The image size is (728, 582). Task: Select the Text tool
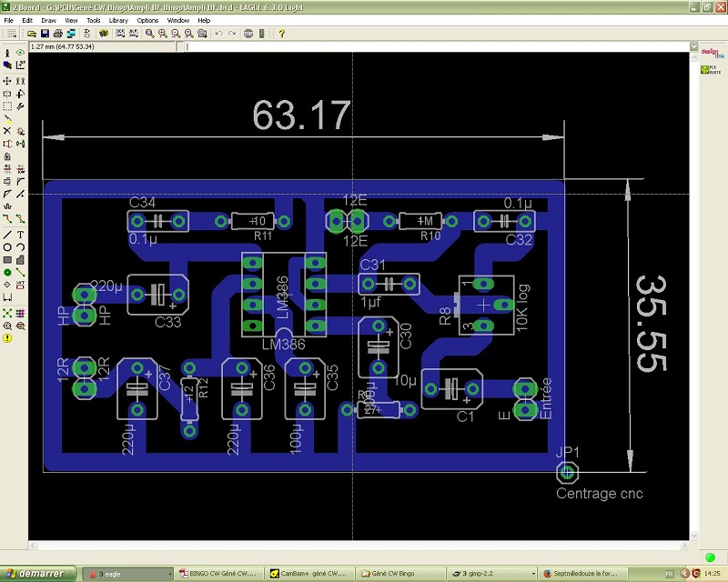pyautogui.click(x=20, y=234)
